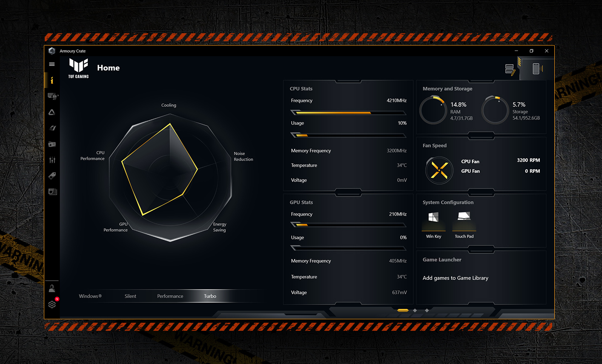Click the 3200MHz CPU memory frequency

(396, 151)
